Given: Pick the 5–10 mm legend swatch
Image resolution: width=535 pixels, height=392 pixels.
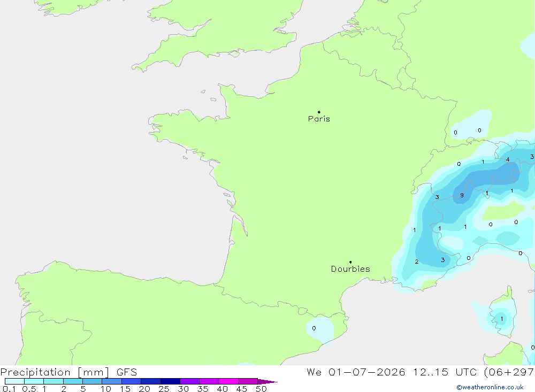Looking at the screenshot, I should [x=93, y=381].
